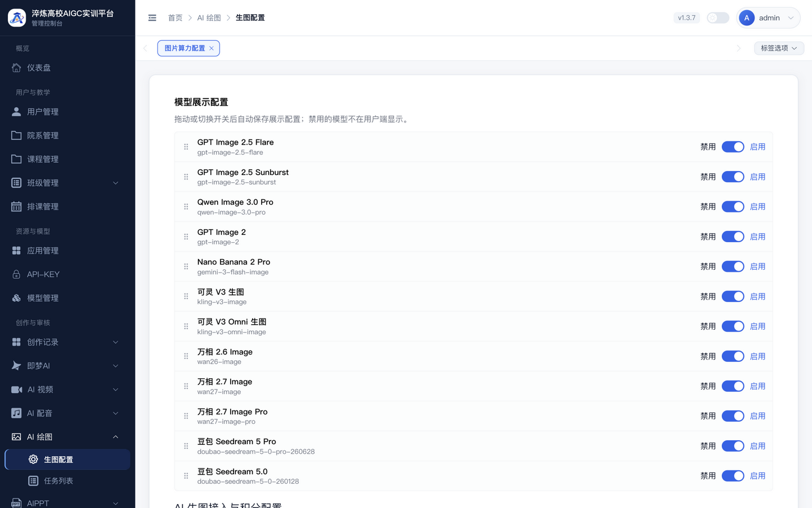
Task: Go to 首页 breadcrumb link
Action: tap(175, 18)
